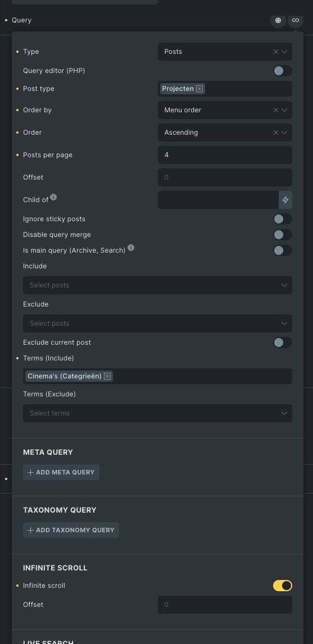Turn on Exclude current post
The width and height of the screenshot is (313, 644).
click(x=283, y=342)
